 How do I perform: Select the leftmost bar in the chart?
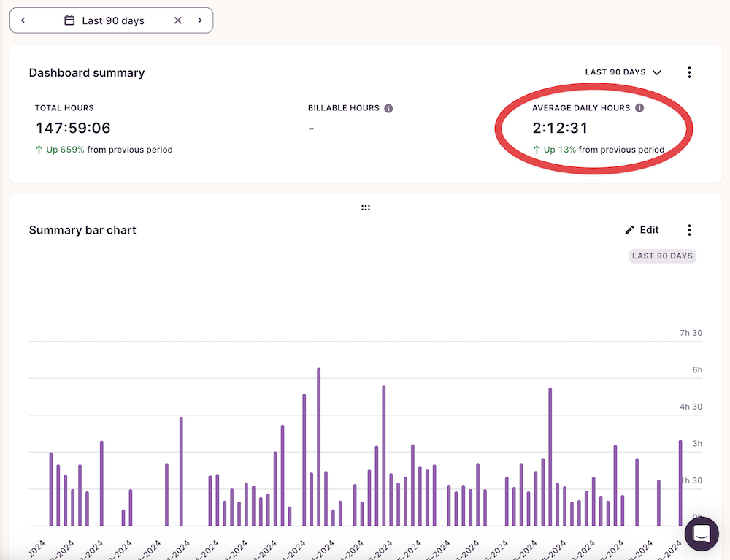(51, 488)
